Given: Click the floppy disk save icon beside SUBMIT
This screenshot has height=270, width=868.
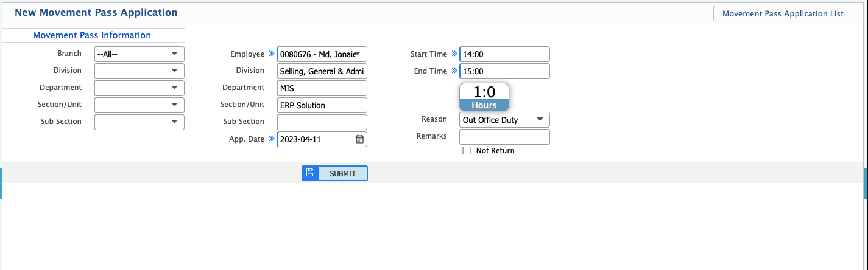Looking at the screenshot, I should coord(310,173).
